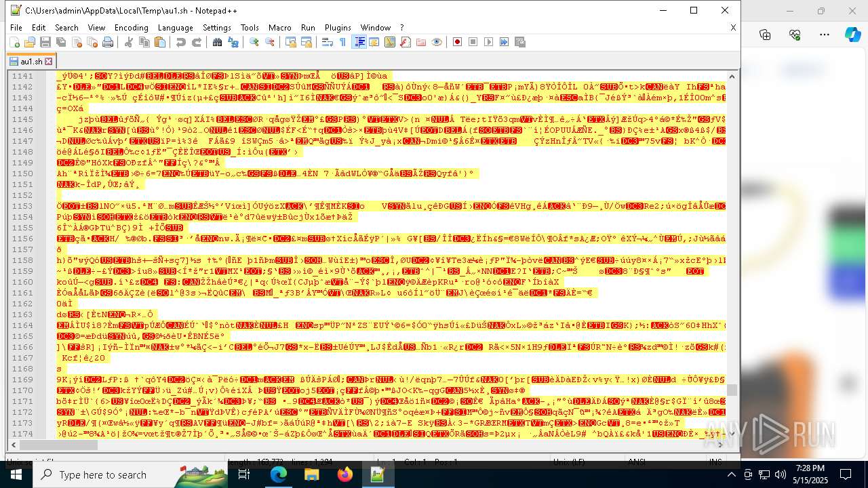This screenshot has height=488, width=868.
Task: Toggle the indent guide toolbar icon
Action: click(359, 42)
